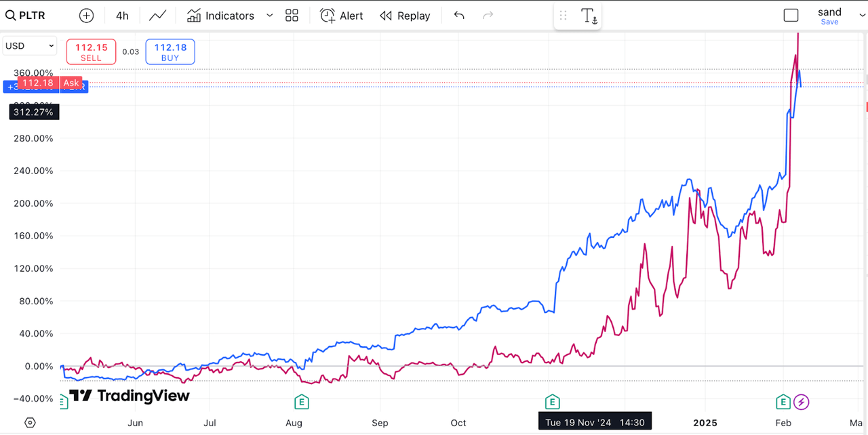The width and height of the screenshot is (868, 435).
Task: Click the Save layout link
Action: [x=829, y=21]
